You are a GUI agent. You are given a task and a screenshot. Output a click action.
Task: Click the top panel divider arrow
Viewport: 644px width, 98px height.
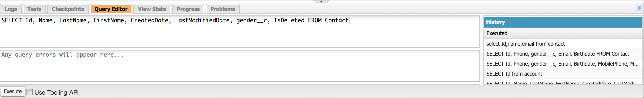click(x=321, y=1)
